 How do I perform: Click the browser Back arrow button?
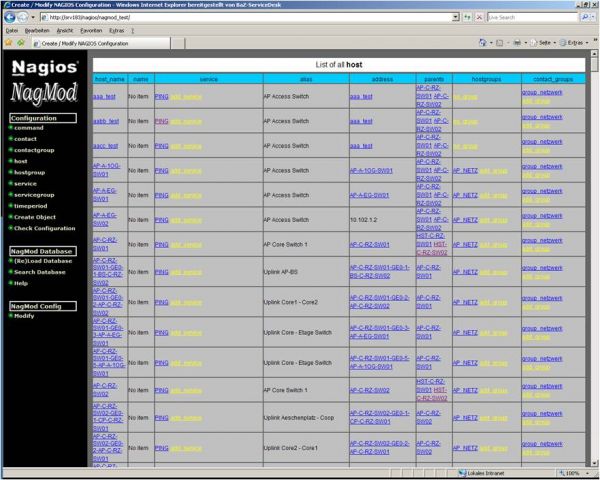[8, 17]
